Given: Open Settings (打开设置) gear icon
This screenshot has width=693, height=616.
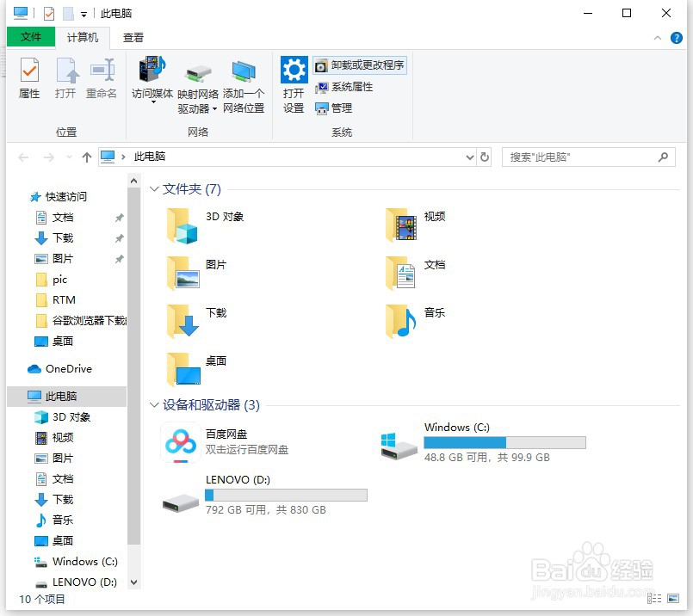Looking at the screenshot, I should tap(294, 70).
